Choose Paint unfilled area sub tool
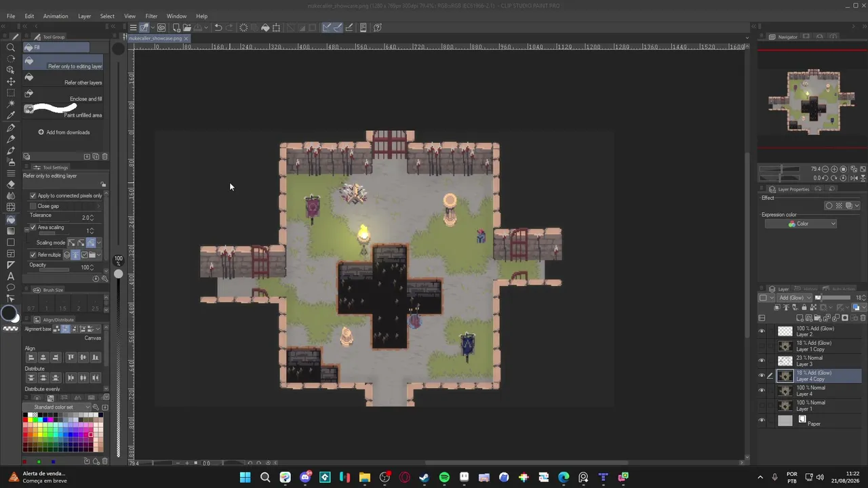This screenshot has height=488, width=868. point(62,111)
